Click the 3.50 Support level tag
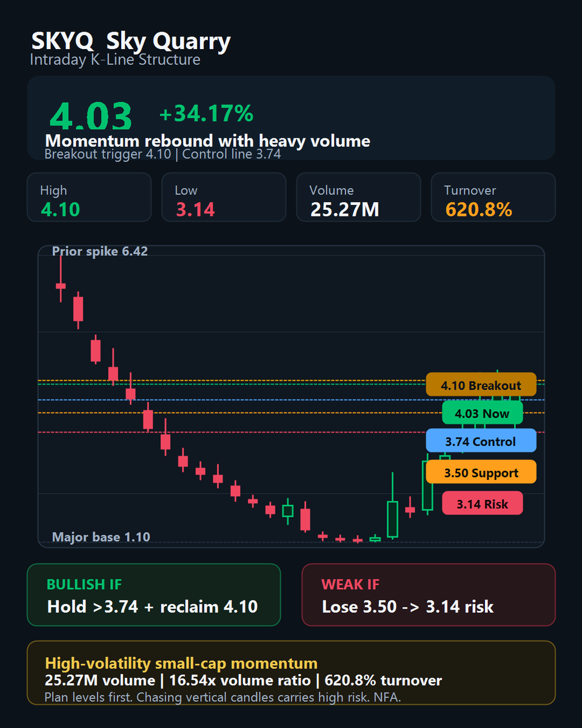Image resolution: width=582 pixels, height=728 pixels. 481,472
